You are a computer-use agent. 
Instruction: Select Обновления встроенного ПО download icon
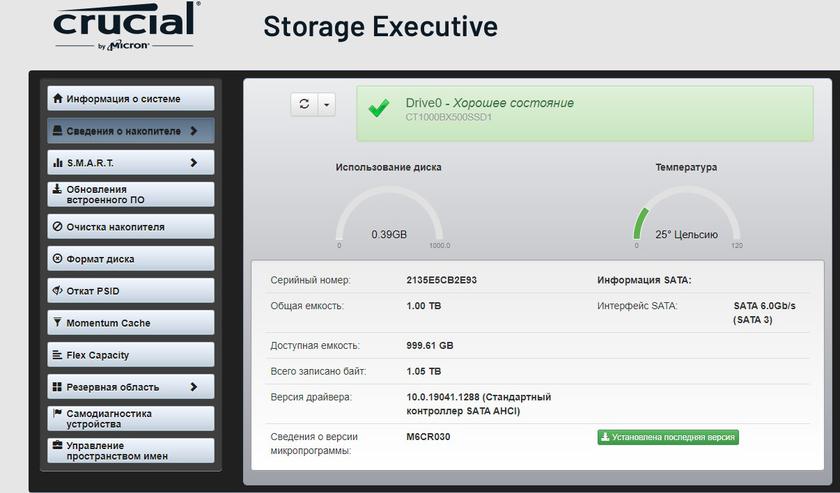(x=58, y=189)
